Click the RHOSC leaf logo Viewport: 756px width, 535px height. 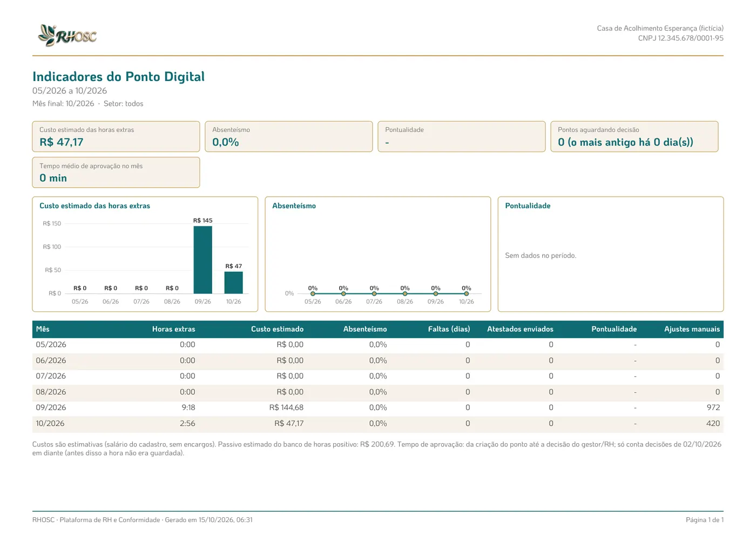[67, 36]
